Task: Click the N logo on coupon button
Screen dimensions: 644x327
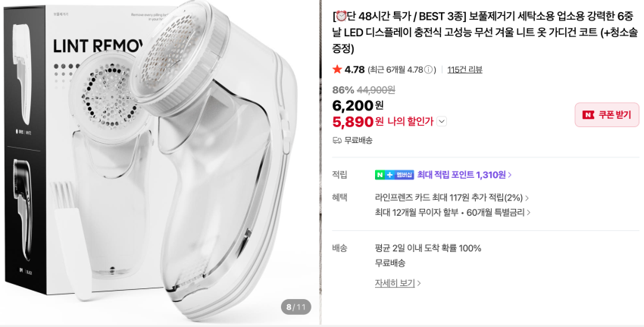Action: (588, 115)
